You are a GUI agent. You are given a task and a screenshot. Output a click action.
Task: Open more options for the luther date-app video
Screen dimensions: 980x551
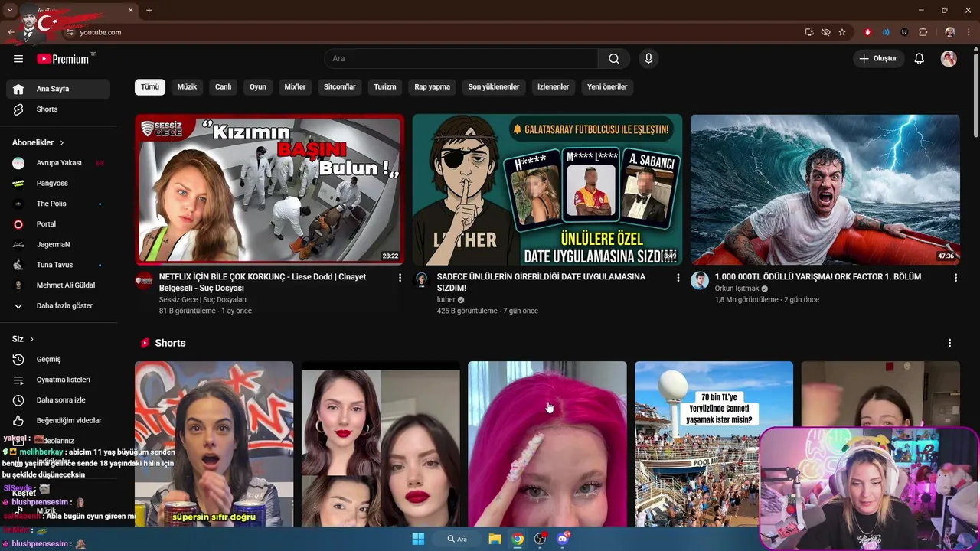pyautogui.click(x=678, y=278)
